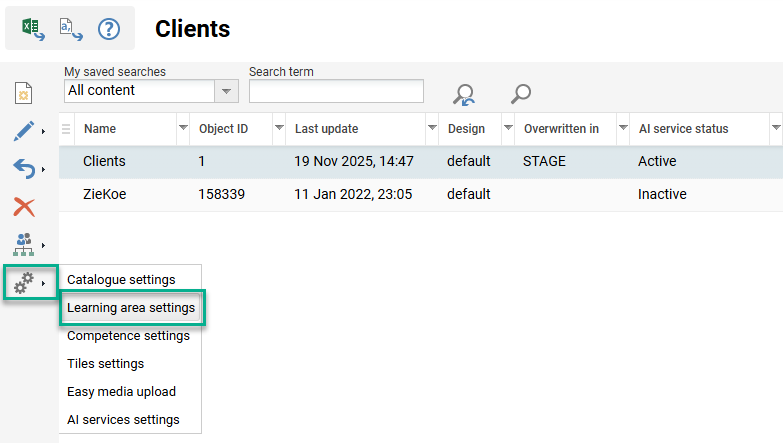Select the pencil edit tool
The width and height of the screenshot is (783, 443).
23,131
